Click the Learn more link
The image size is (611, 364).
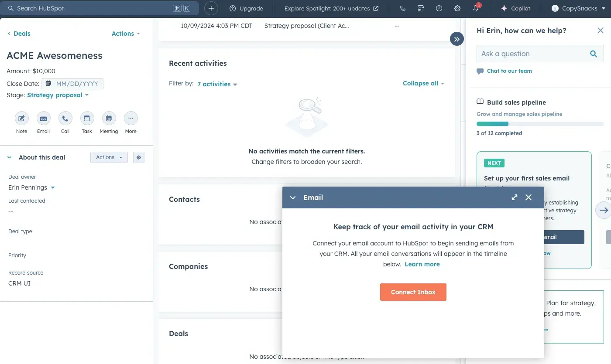(x=422, y=264)
